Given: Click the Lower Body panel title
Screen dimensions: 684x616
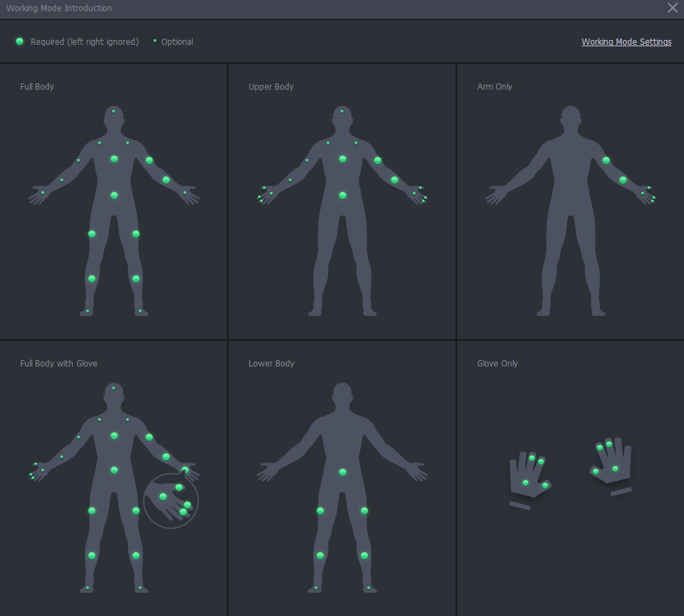Looking at the screenshot, I should coord(271,363).
